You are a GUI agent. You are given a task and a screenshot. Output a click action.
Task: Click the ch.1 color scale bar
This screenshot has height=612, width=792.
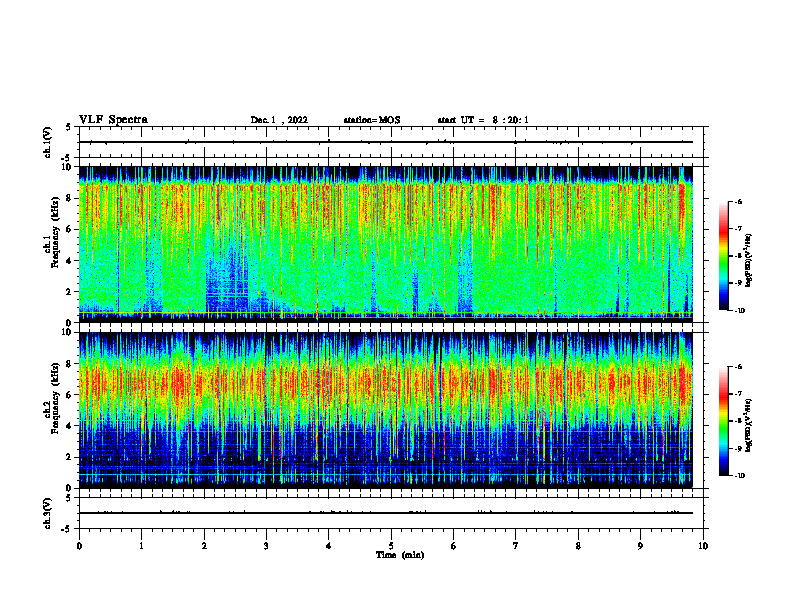point(724,256)
